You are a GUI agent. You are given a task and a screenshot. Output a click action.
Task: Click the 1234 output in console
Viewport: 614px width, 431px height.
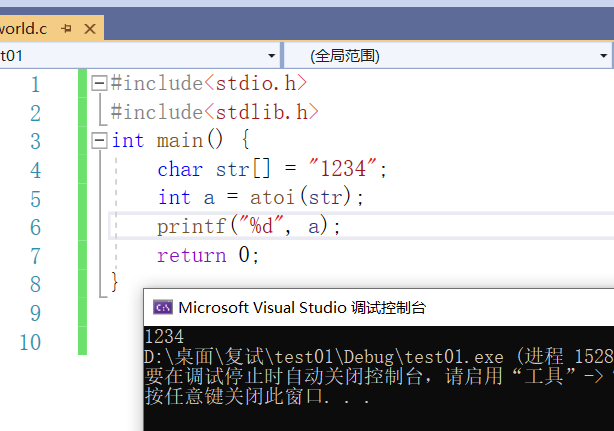click(164, 337)
